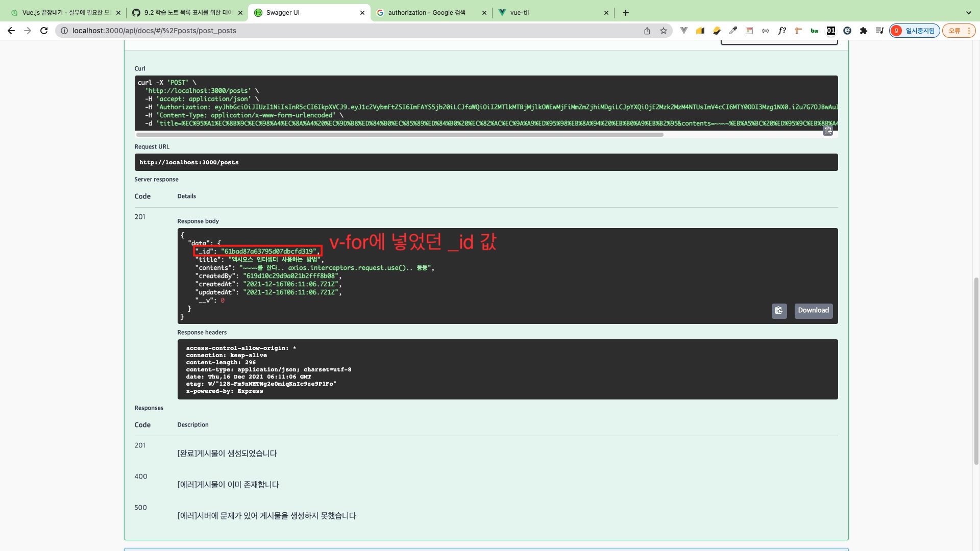Expand the tab search chevron

[968, 13]
